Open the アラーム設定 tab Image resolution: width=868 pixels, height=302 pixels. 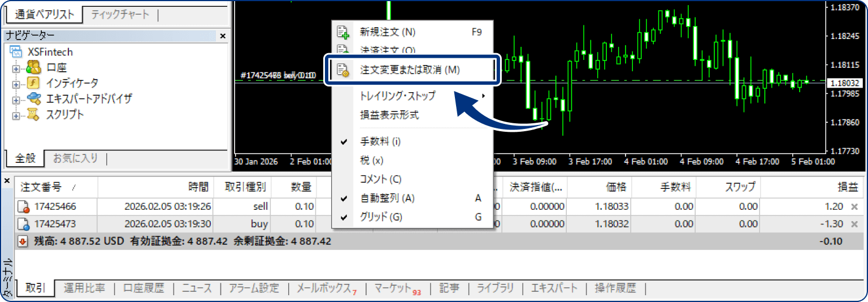click(x=254, y=288)
